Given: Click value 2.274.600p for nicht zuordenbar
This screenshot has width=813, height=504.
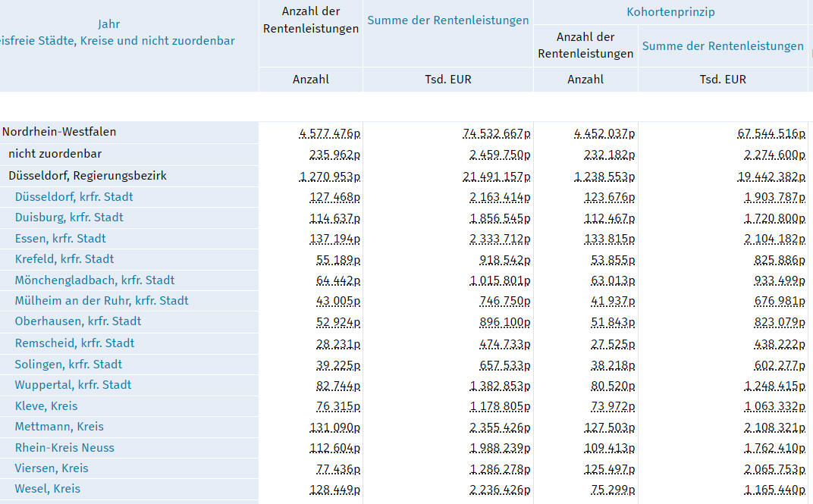Looking at the screenshot, I should [774, 155].
